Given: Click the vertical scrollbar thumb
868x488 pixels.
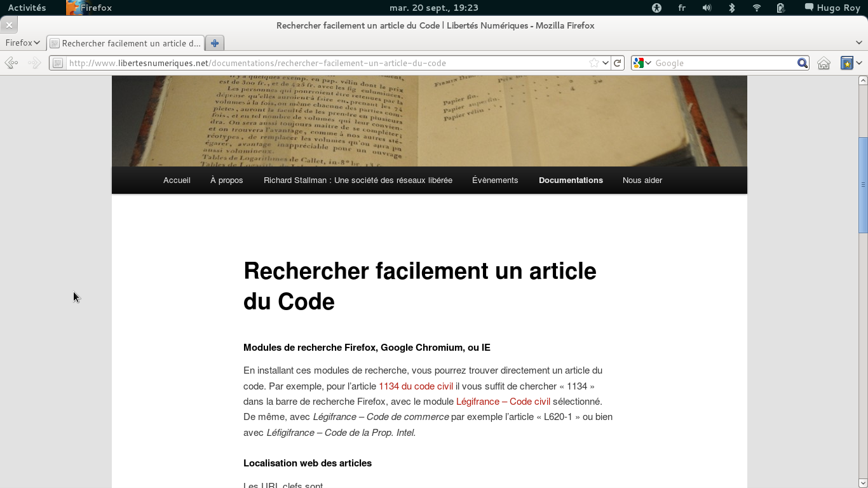Looking at the screenshot, I should pos(863,185).
